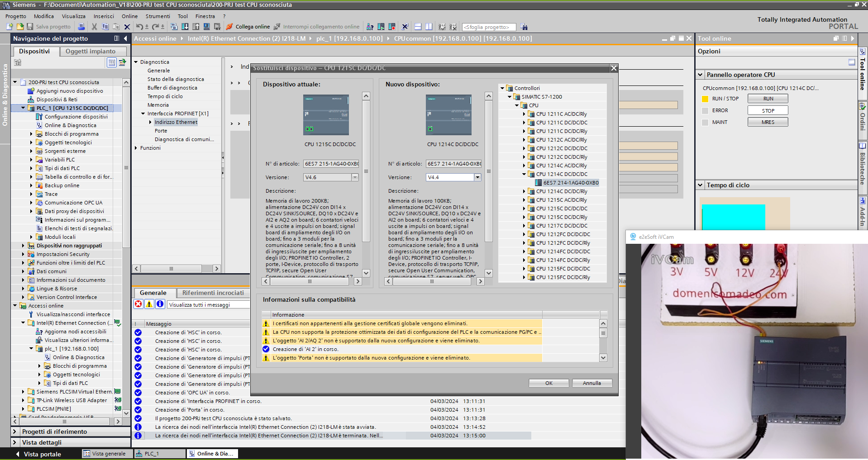Open Siemens PLCSIM Virtual Ethernet adapter refresh icon

pos(118,391)
